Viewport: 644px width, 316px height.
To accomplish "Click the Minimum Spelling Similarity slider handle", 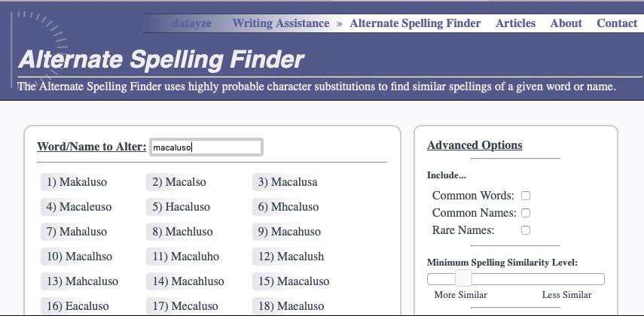I will pos(463,278).
